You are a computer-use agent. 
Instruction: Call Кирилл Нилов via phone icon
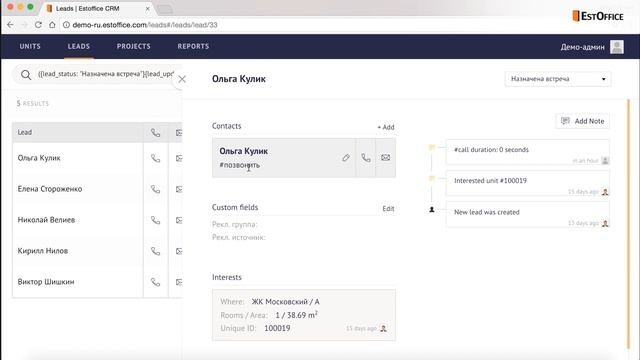coord(156,251)
